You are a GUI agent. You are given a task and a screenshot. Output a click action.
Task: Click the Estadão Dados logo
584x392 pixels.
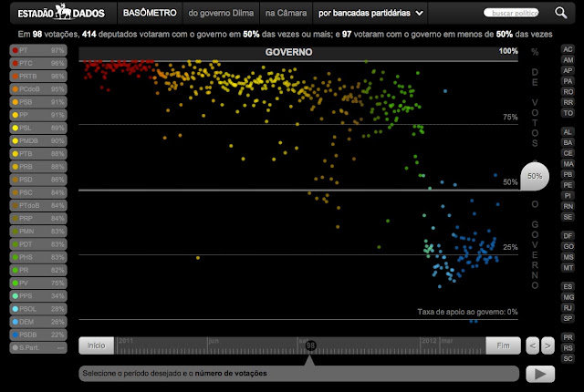point(61,13)
